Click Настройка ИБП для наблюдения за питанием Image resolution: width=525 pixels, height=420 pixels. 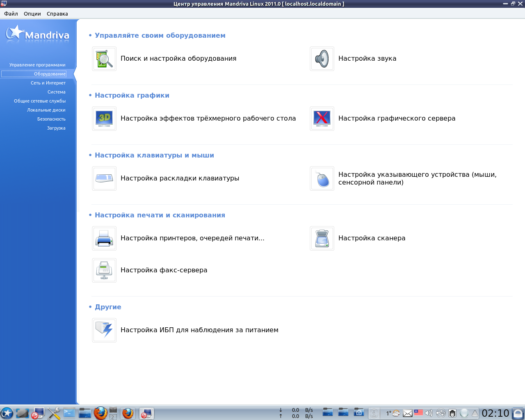tap(199, 330)
